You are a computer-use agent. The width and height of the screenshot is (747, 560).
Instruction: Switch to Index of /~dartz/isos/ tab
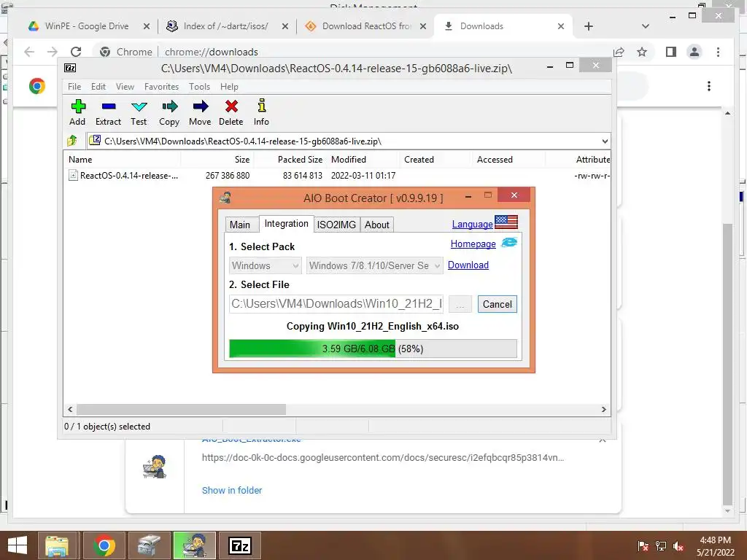226,26
